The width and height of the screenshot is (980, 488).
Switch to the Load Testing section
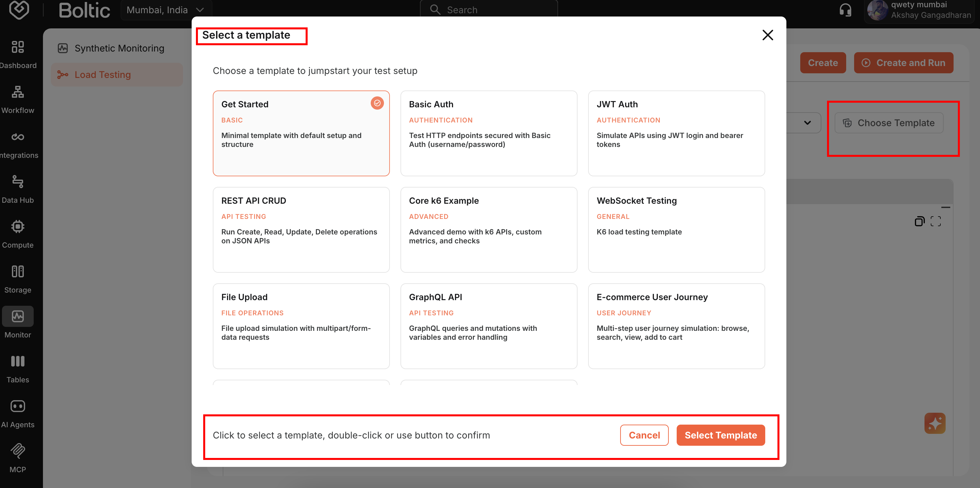coord(103,75)
